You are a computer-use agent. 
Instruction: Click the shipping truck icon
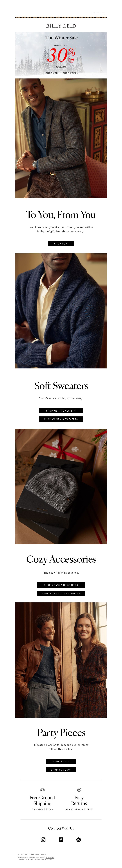click(42, 790)
